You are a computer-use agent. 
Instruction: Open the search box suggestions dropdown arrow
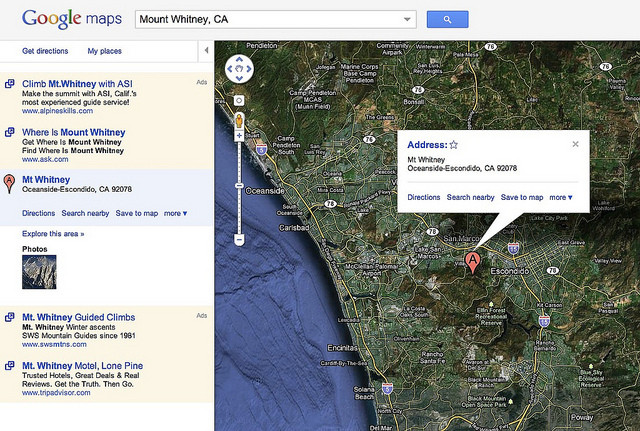406,19
